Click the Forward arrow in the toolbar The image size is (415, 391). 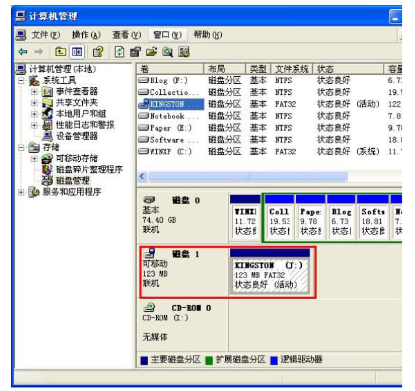tap(39, 52)
